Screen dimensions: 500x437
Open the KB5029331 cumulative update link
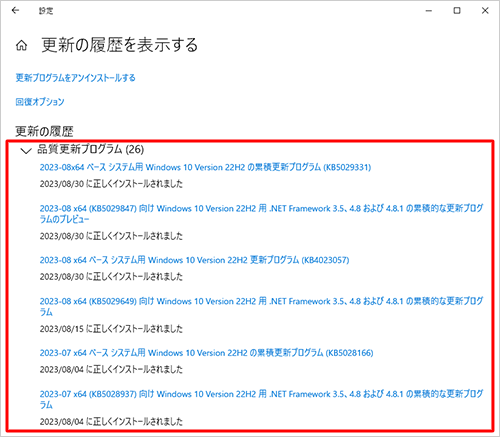tap(205, 167)
